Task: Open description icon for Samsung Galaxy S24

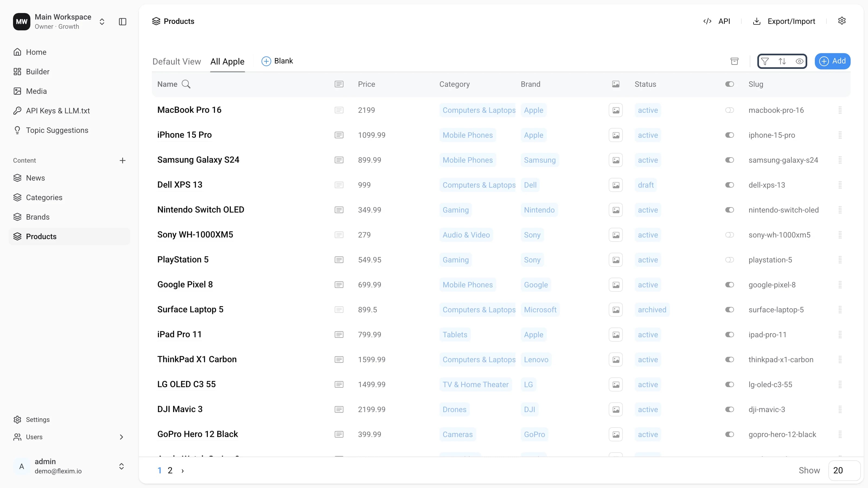Action: (339, 160)
